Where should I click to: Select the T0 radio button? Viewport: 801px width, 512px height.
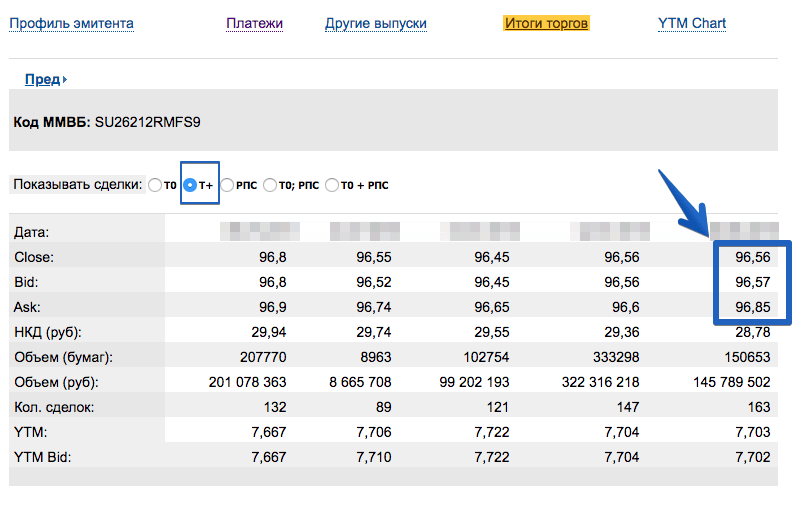pyautogui.click(x=155, y=185)
